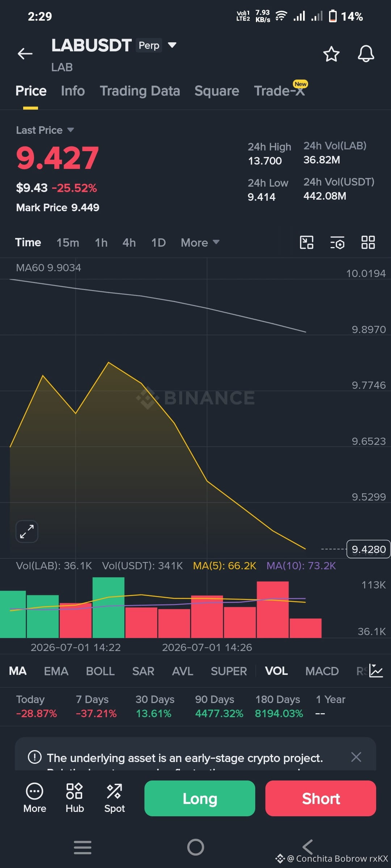391x868 pixels.
Task: Switch to the Price tab
Action: point(31,91)
